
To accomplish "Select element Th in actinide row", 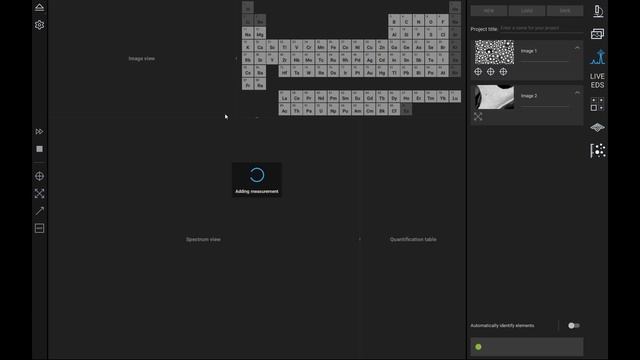I will (296, 109).
